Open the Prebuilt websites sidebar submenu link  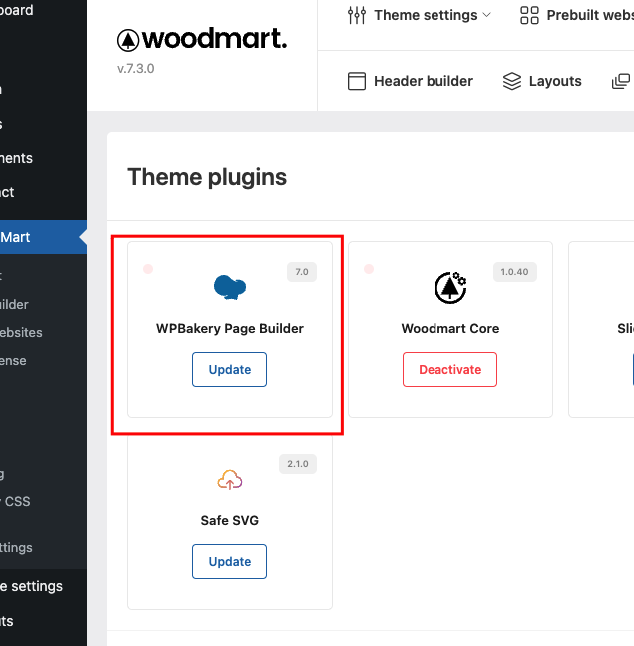(21, 332)
